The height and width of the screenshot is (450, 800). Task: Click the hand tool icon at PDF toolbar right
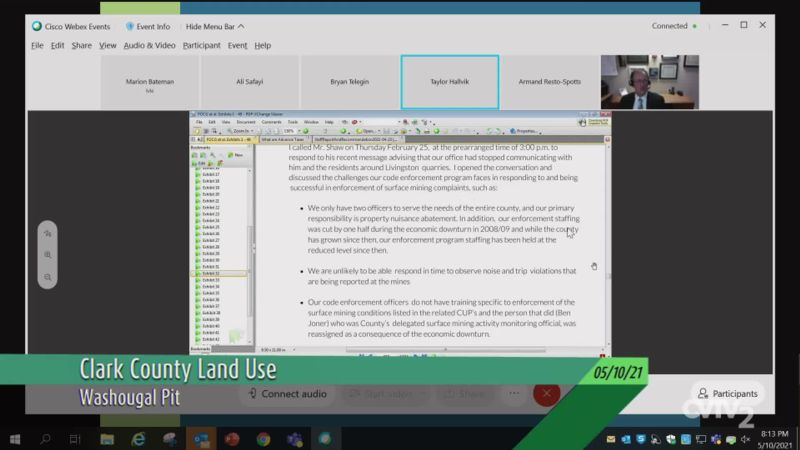[582, 122]
